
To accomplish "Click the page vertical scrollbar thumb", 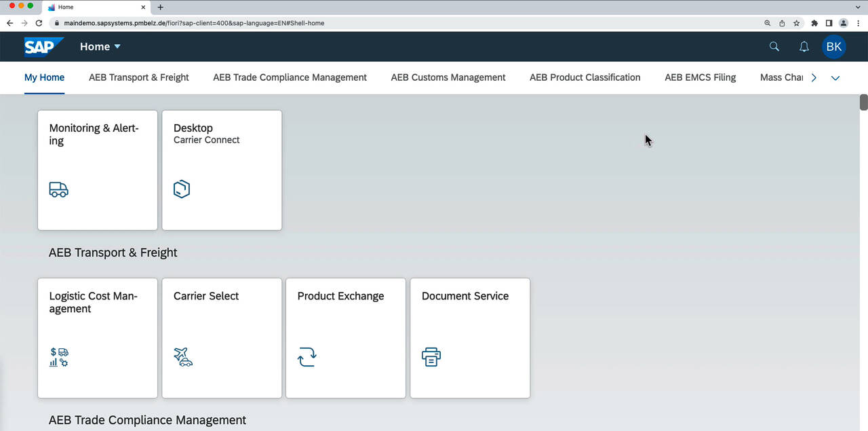I will [863, 102].
